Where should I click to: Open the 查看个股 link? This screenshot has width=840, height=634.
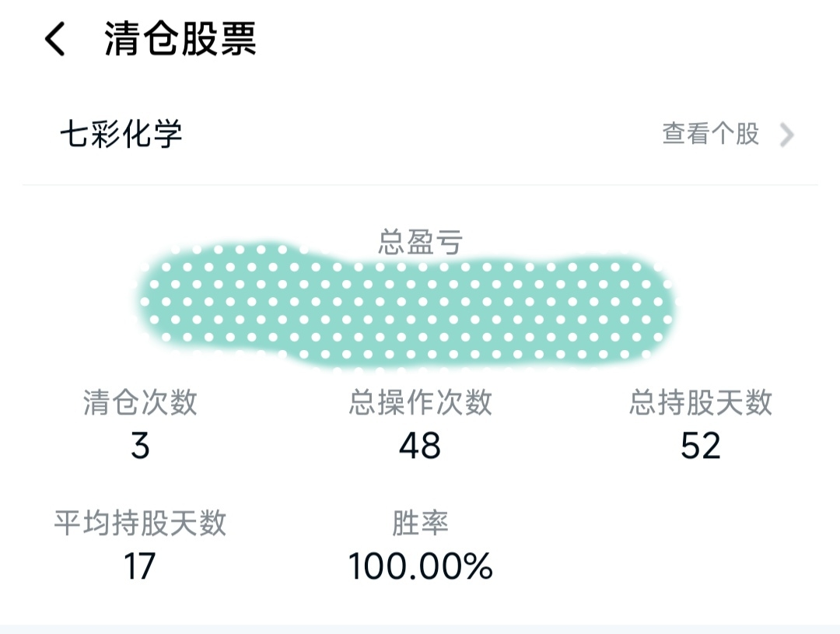click(711, 134)
